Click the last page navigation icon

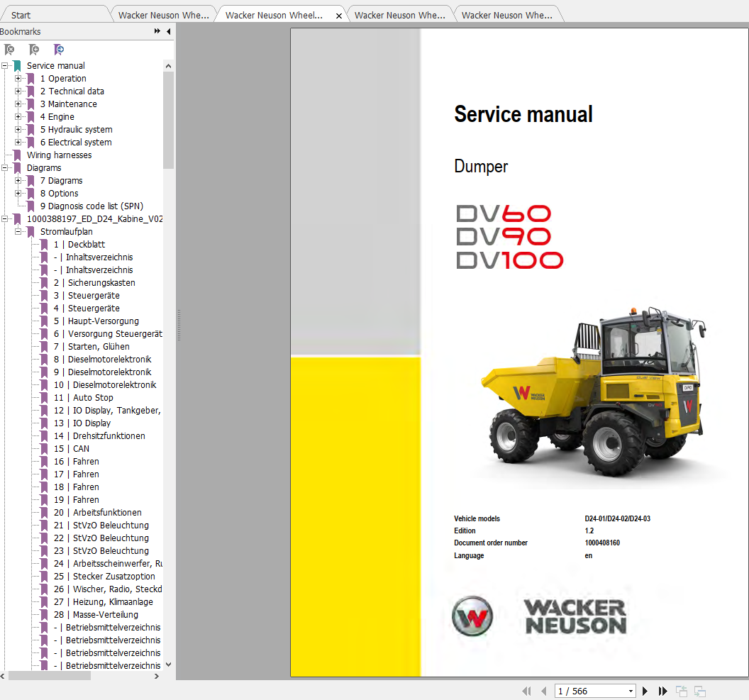pyautogui.click(x=662, y=691)
